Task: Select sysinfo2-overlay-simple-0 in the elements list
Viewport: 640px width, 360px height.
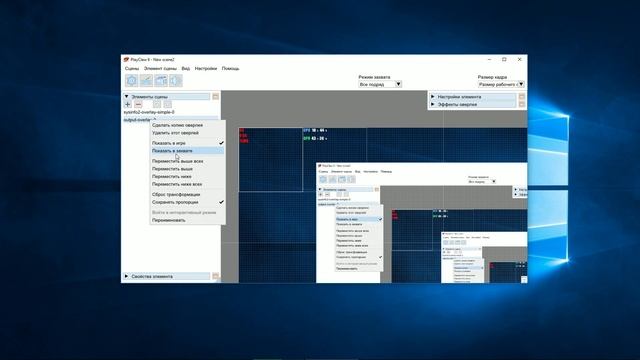Action: point(149,112)
